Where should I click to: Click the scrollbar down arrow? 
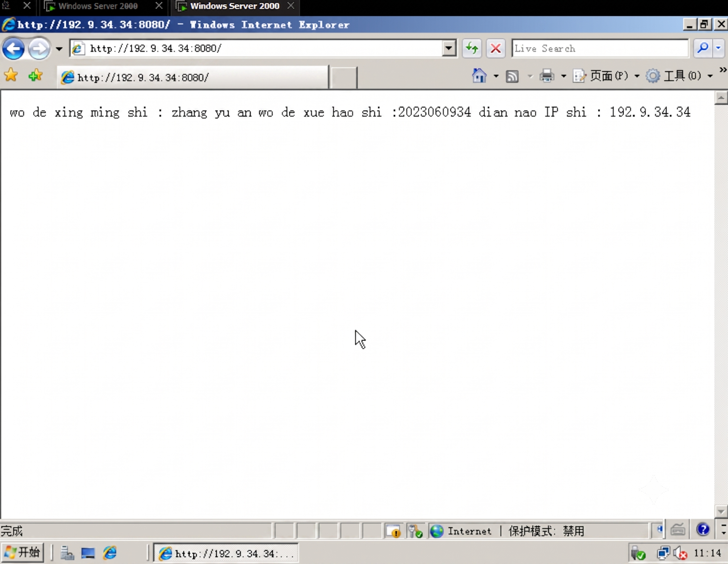721,511
